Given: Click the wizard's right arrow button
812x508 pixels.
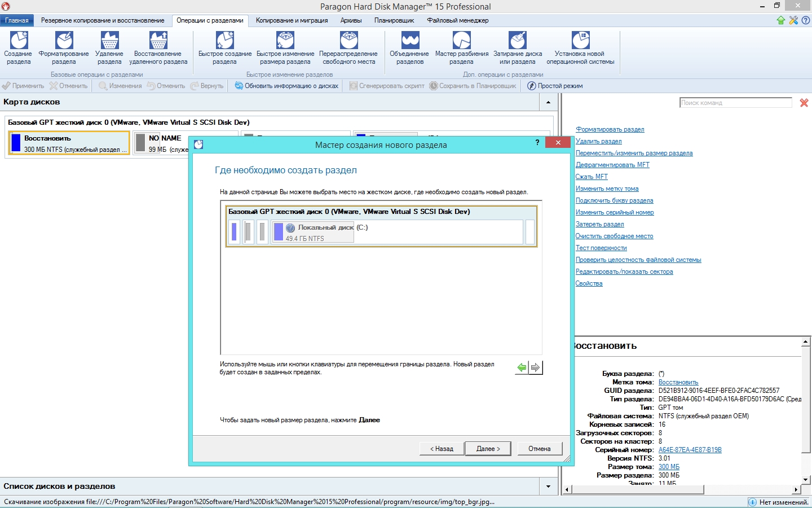Looking at the screenshot, I should click(536, 368).
